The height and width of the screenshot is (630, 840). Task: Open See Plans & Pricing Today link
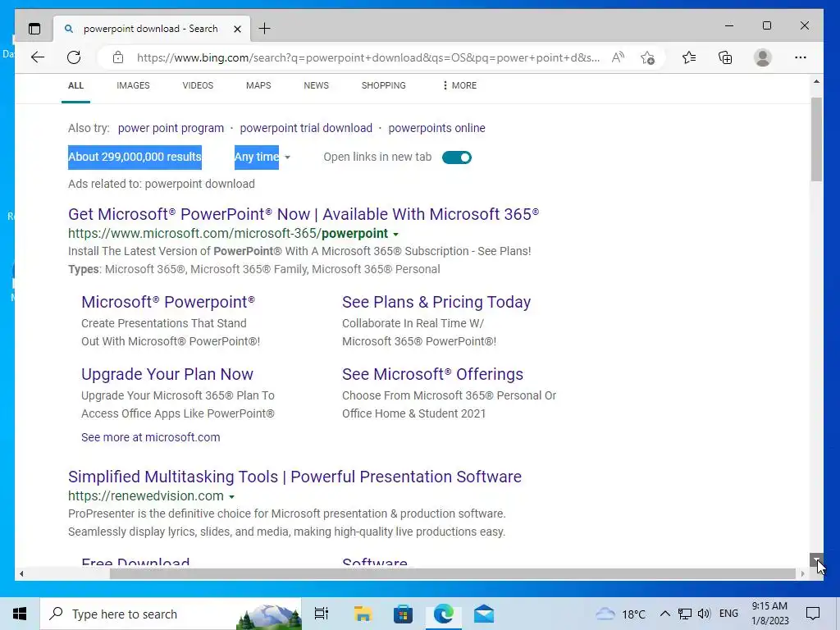click(x=436, y=302)
